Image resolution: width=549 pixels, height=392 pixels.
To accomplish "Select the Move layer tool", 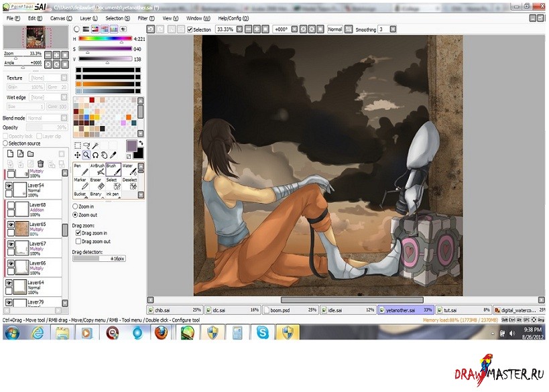I will [x=77, y=155].
